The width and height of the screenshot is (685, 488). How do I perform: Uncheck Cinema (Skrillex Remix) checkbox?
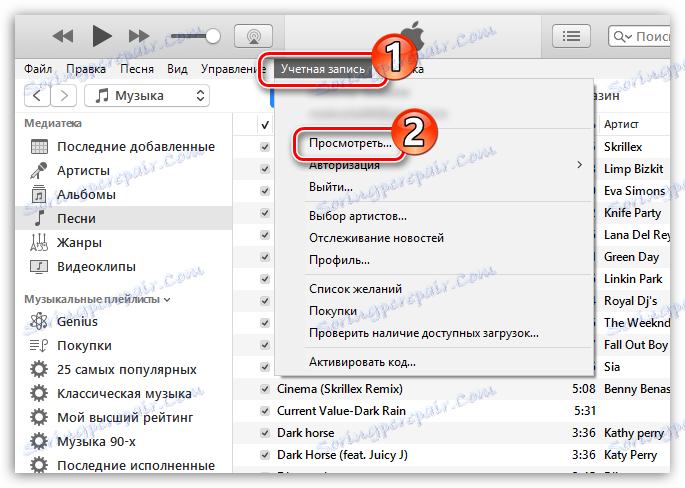tap(265, 389)
